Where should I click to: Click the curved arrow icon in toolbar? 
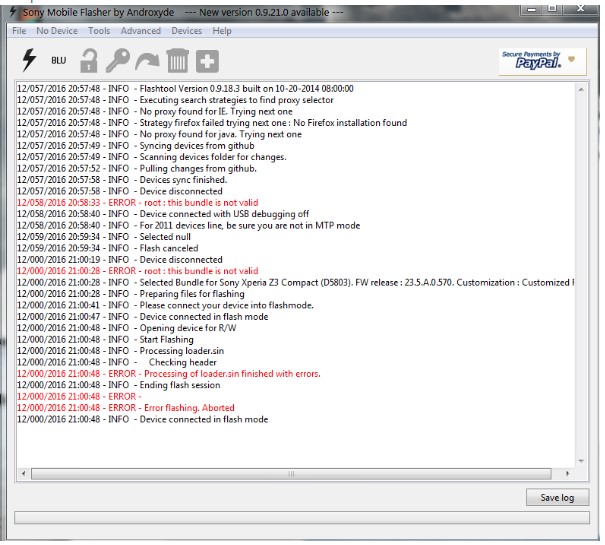(147, 61)
